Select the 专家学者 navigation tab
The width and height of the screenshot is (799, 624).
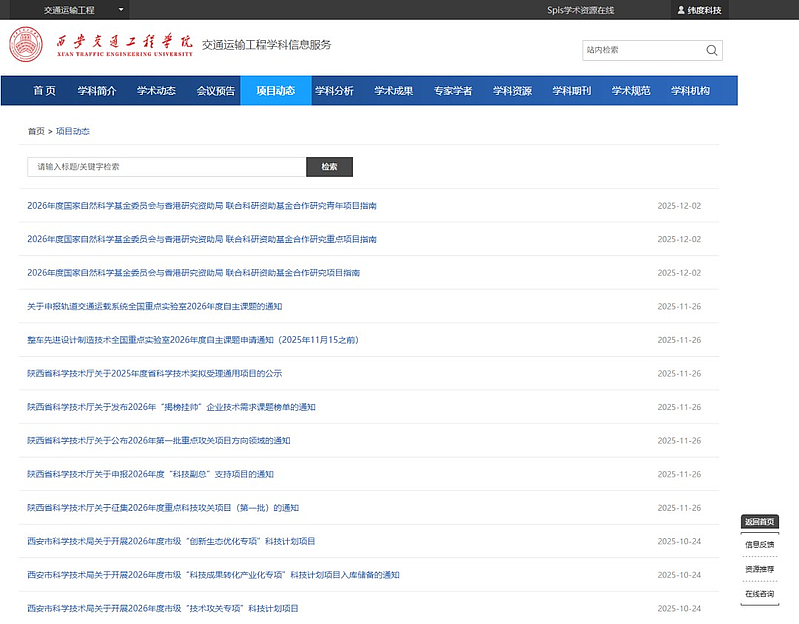tap(453, 91)
